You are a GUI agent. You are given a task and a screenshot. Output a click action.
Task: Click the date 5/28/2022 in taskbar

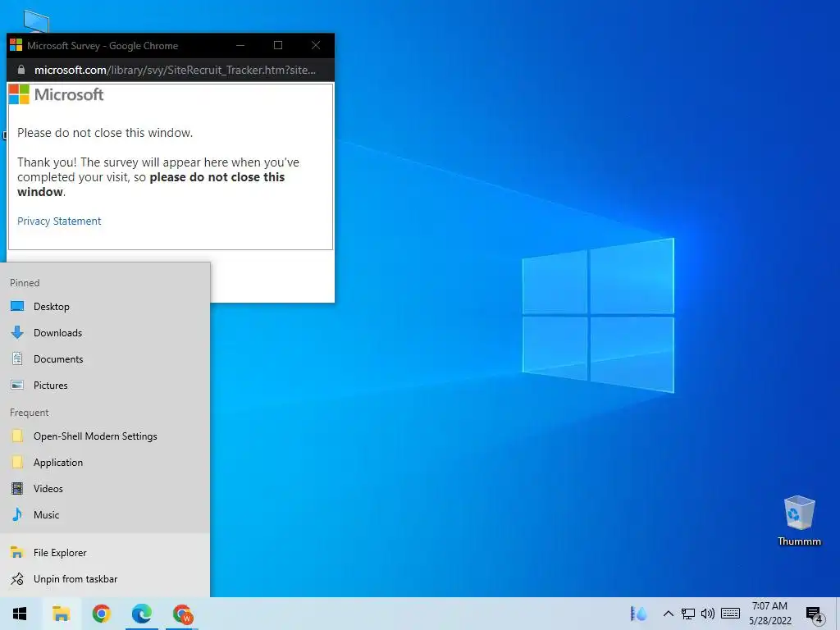pos(769,621)
